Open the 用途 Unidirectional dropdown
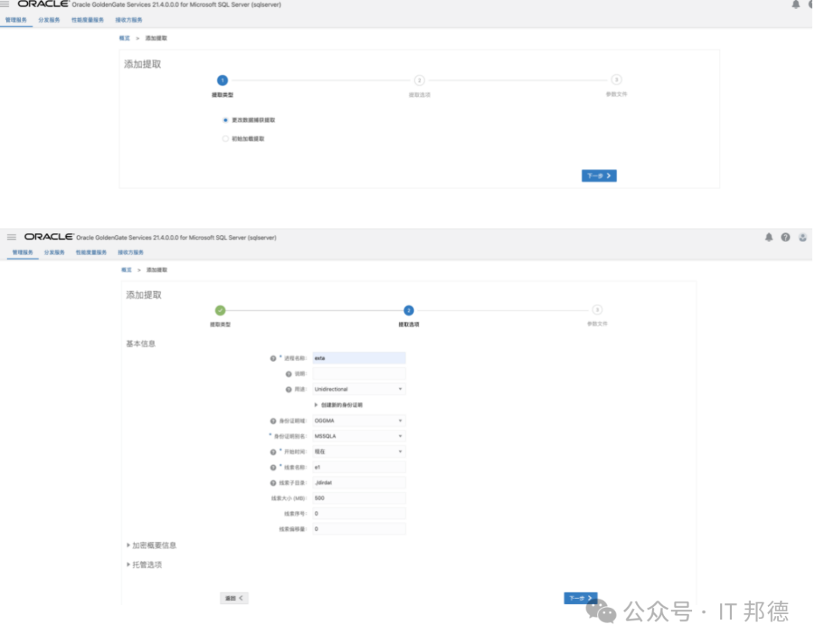 click(x=359, y=389)
